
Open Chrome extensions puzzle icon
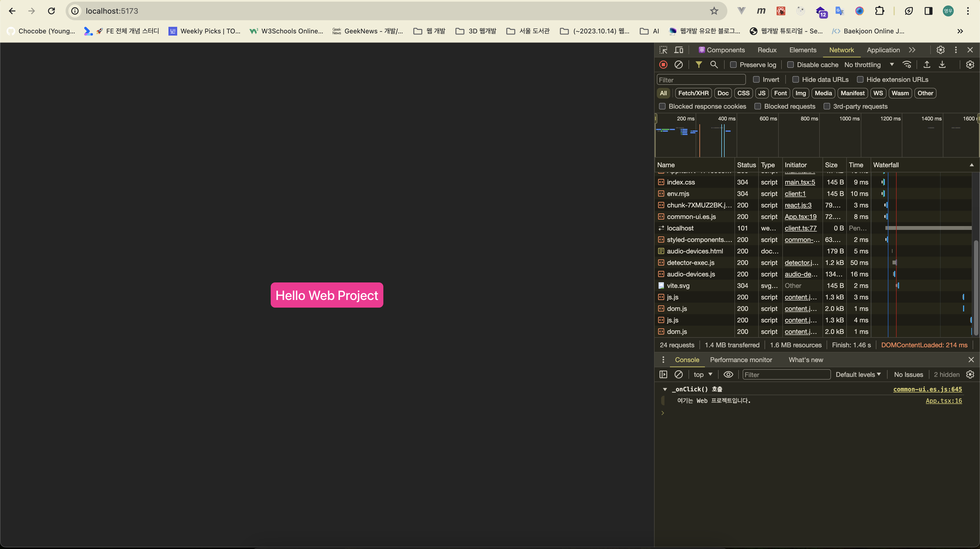coord(880,11)
